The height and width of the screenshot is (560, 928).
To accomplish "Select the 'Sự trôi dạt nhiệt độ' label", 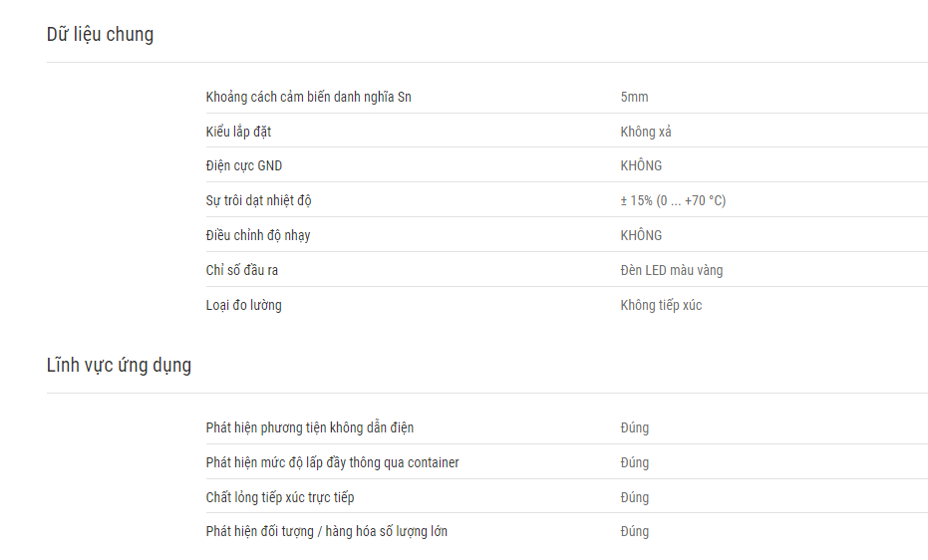I will (258, 201).
